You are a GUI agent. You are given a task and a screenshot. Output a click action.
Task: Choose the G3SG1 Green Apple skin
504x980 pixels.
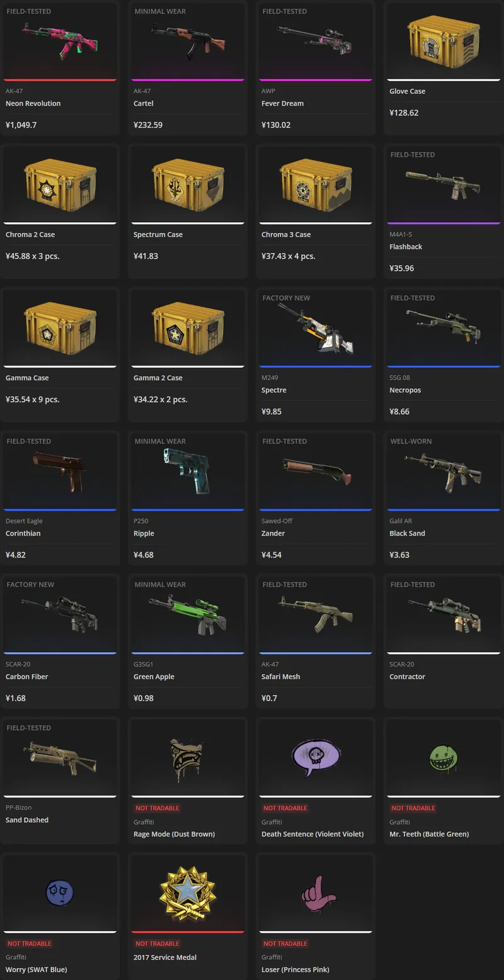[x=187, y=641]
